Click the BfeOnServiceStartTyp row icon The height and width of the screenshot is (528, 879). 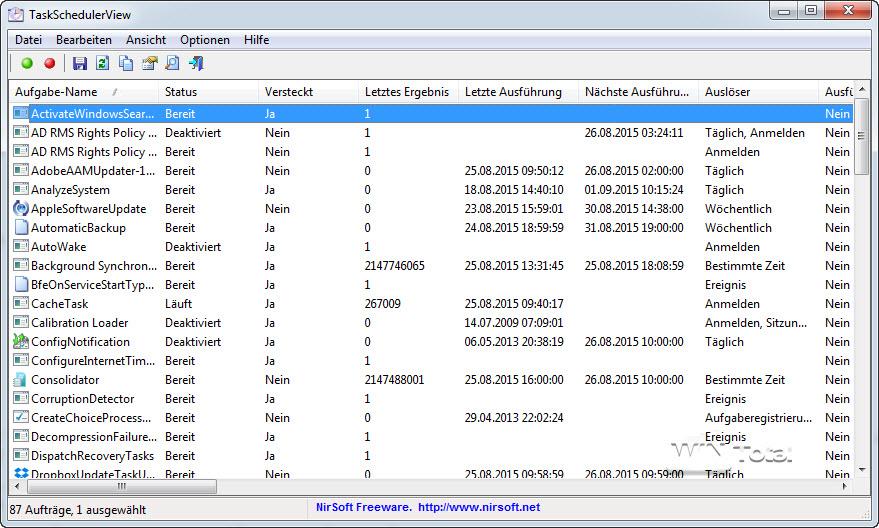[x=21, y=285]
